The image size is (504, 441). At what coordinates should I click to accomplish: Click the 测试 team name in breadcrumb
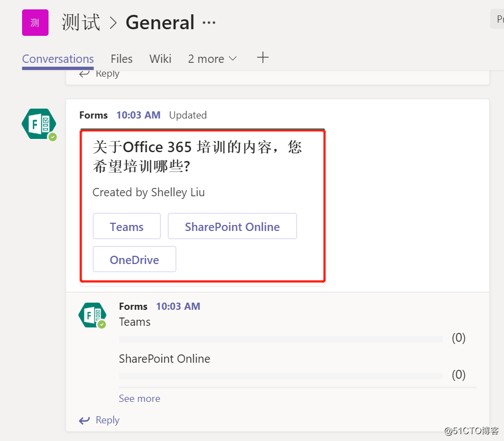pyautogui.click(x=81, y=23)
